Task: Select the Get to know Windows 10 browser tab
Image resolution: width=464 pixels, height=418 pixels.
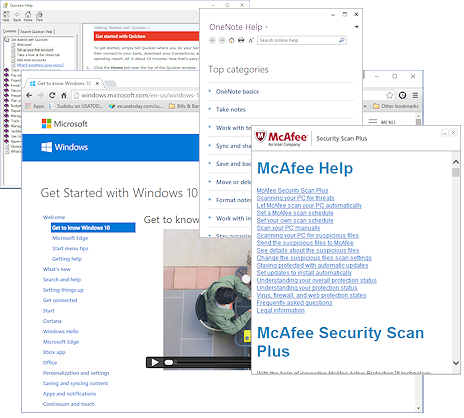Action: [x=64, y=83]
